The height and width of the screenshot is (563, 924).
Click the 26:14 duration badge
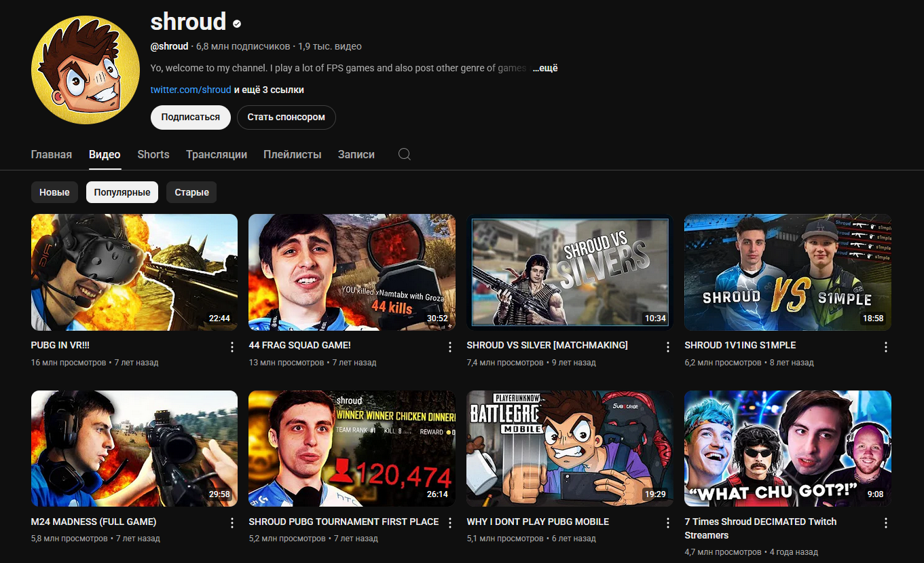(437, 494)
